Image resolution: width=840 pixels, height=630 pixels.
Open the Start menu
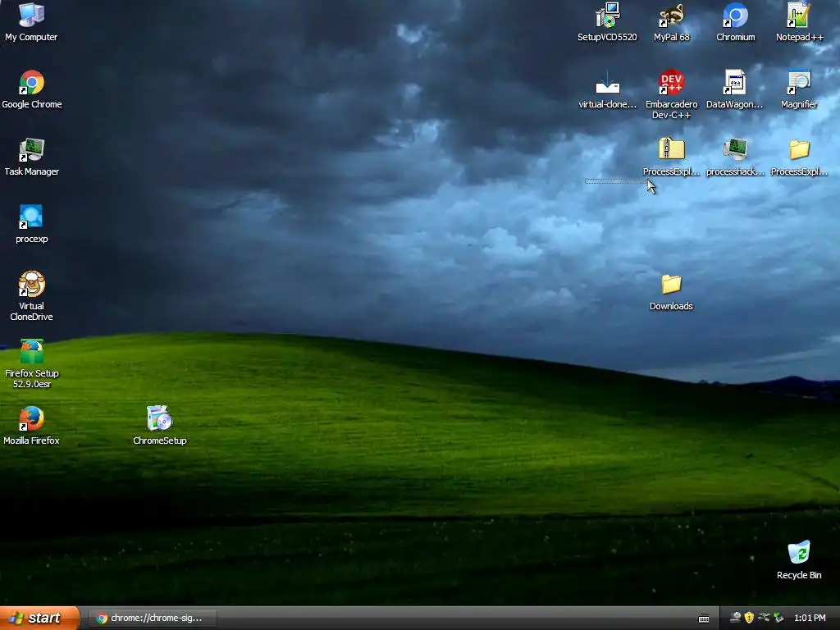(39, 619)
